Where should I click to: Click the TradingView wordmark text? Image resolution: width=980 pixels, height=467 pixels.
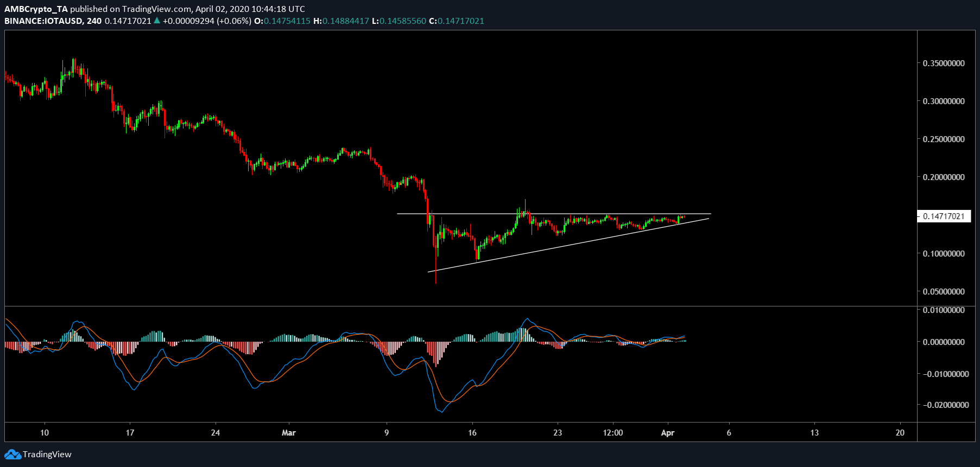[47, 455]
